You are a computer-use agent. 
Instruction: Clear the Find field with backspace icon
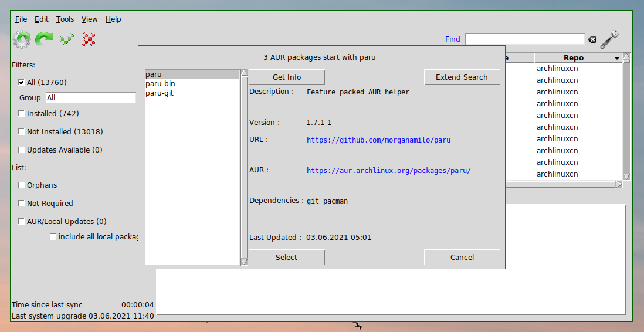click(x=592, y=39)
